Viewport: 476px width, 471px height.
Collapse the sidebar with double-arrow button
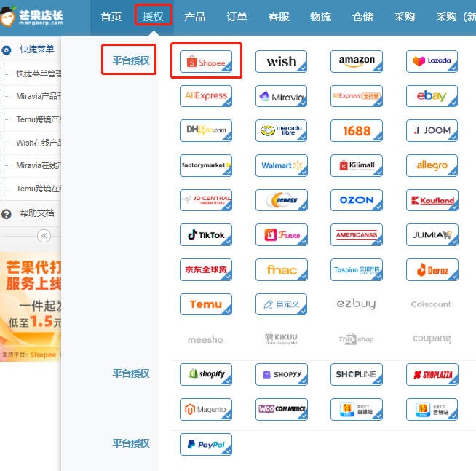44,236
